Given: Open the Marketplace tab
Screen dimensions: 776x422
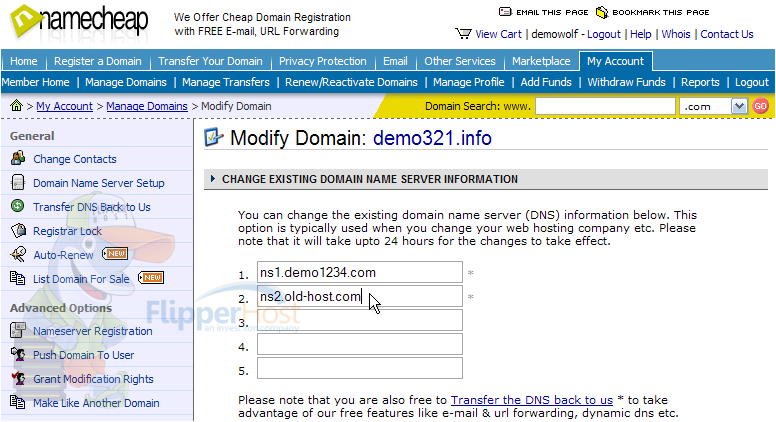Looking at the screenshot, I should point(541,61).
